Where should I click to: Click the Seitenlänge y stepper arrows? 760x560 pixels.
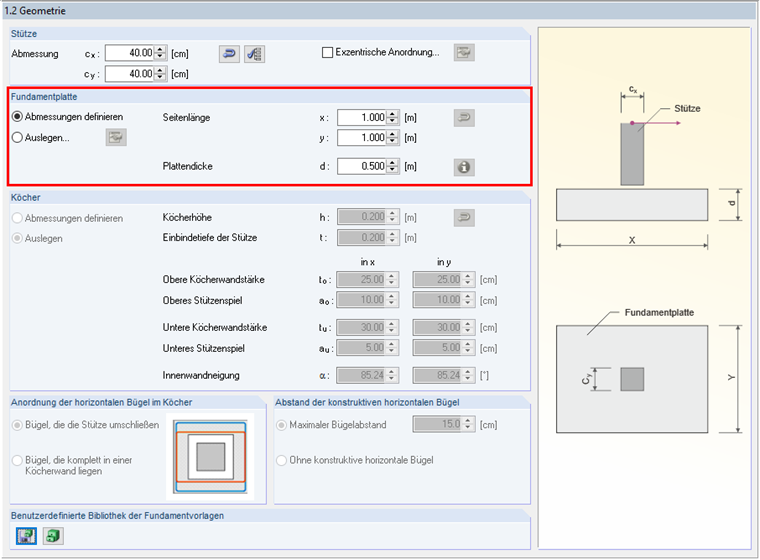point(393,138)
